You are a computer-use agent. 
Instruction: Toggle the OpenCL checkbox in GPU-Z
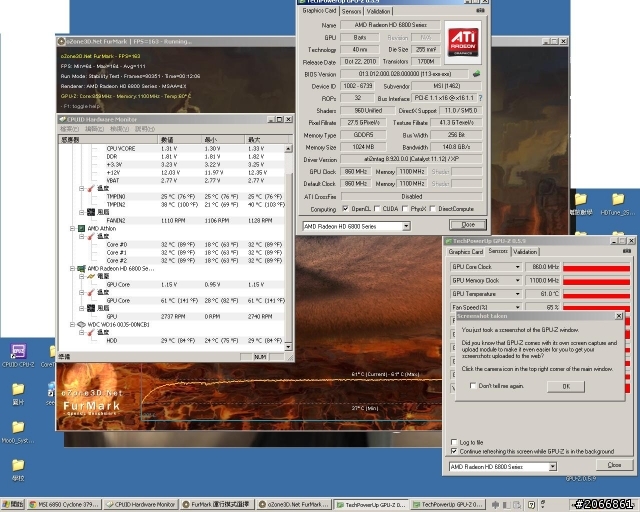(345, 209)
